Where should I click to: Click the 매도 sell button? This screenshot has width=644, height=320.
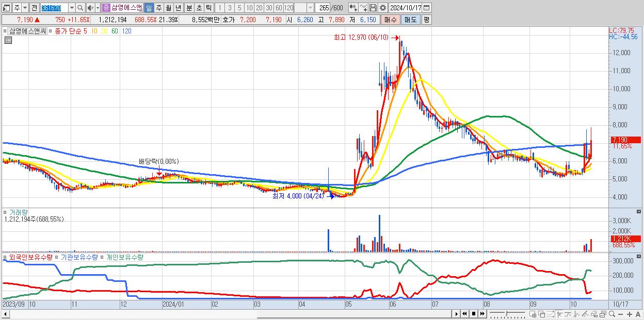(x=411, y=20)
